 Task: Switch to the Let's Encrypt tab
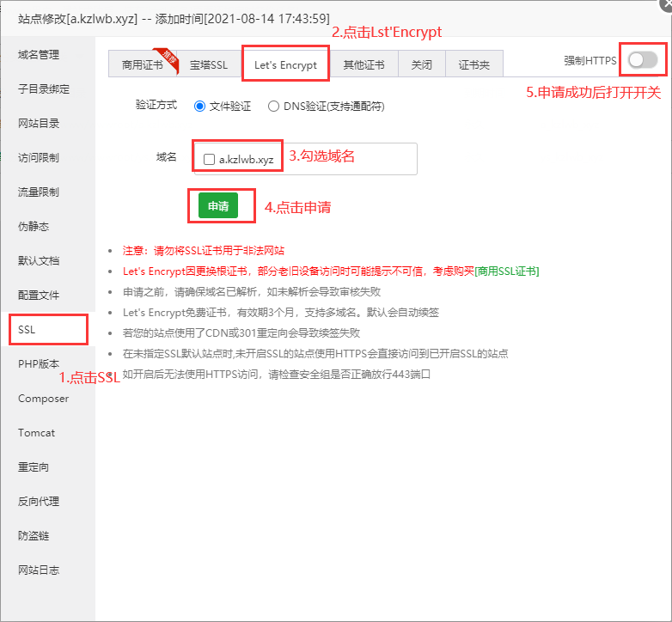(x=285, y=64)
